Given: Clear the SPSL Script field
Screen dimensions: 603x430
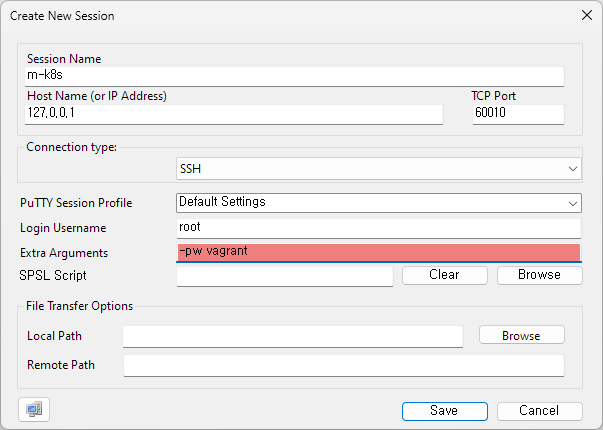Looking at the screenshot, I should 445,275.
